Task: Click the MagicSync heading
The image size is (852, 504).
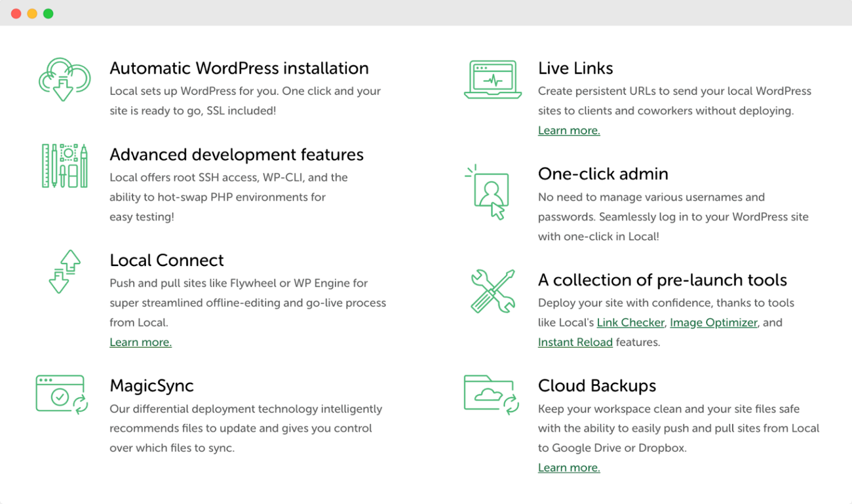Action: pos(151,386)
